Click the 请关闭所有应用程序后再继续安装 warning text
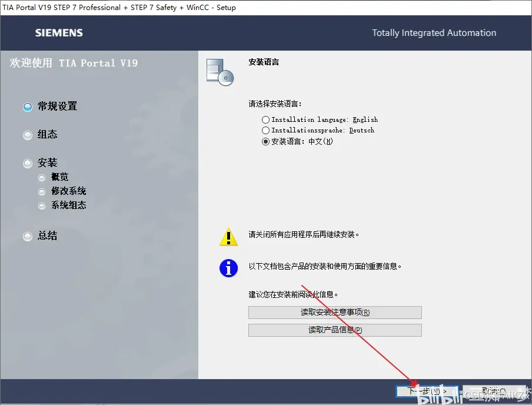The image size is (532, 405). tap(304, 234)
